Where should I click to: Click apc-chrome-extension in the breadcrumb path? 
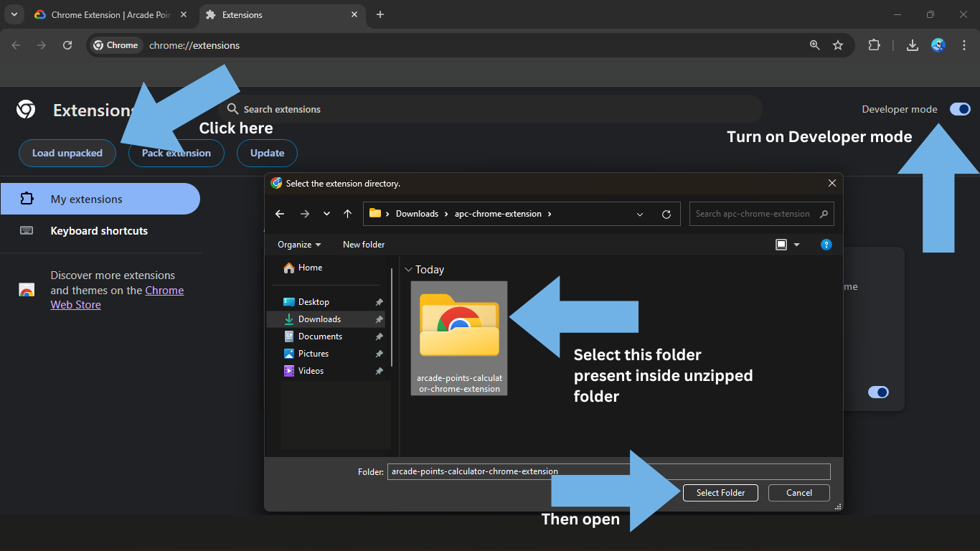[499, 214]
